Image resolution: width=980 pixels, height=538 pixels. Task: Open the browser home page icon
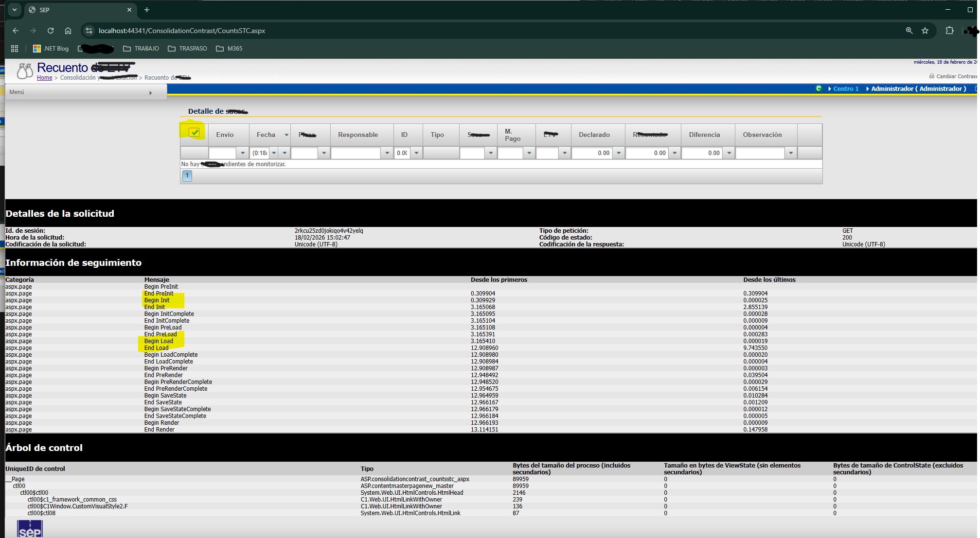(68, 31)
